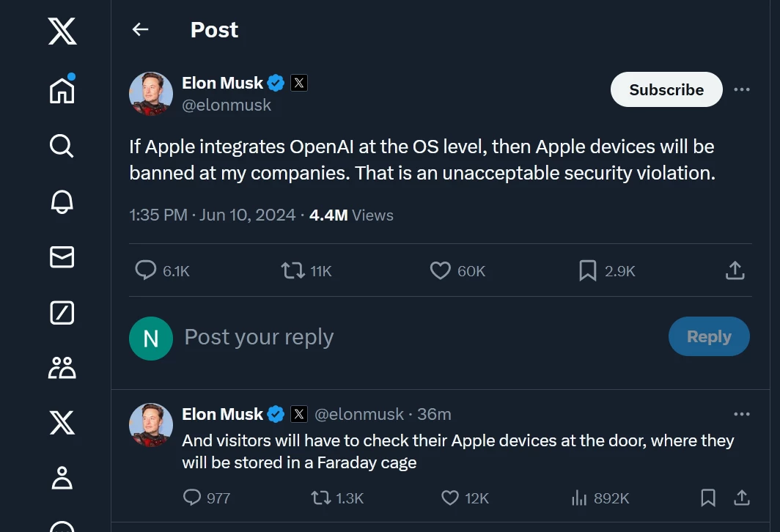The image size is (780, 532).
Task: Subscribe to Elon Musk
Action: point(666,89)
